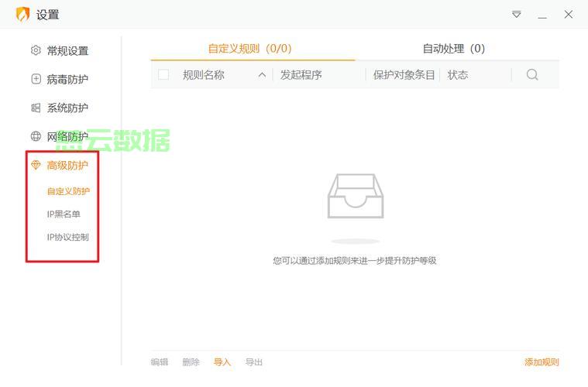Select the 自定义规则 (0/0) tab
This screenshot has width=588, height=387.
point(249,49)
